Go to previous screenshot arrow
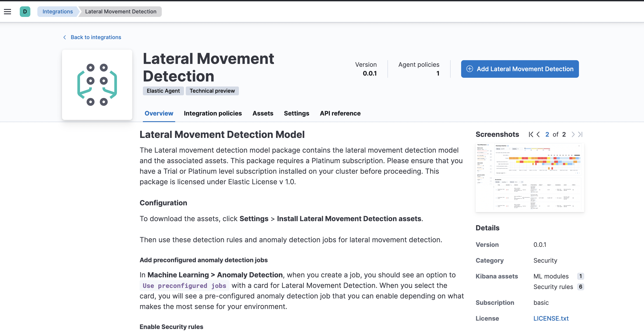The width and height of the screenshot is (644, 336). [x=538, y=135]
